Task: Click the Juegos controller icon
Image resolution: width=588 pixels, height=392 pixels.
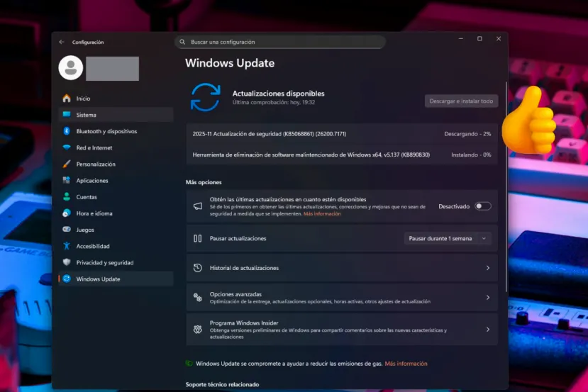Action: tap(67, 230)
